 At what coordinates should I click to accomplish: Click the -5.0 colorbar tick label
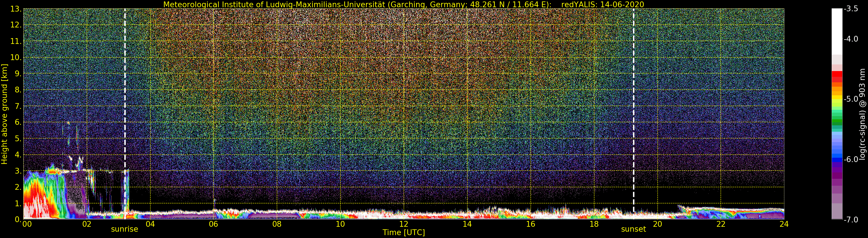[x=851, y=99]
